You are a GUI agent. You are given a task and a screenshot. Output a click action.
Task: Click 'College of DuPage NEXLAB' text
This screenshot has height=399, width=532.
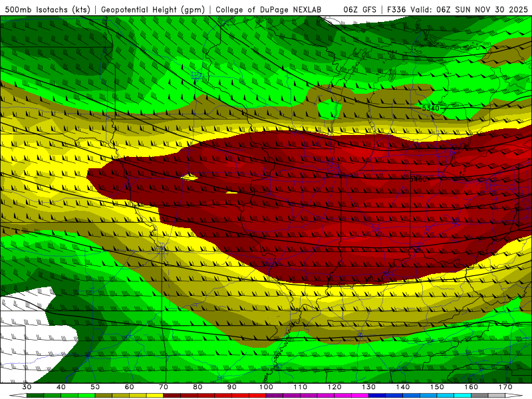click(x=269, y=9)
